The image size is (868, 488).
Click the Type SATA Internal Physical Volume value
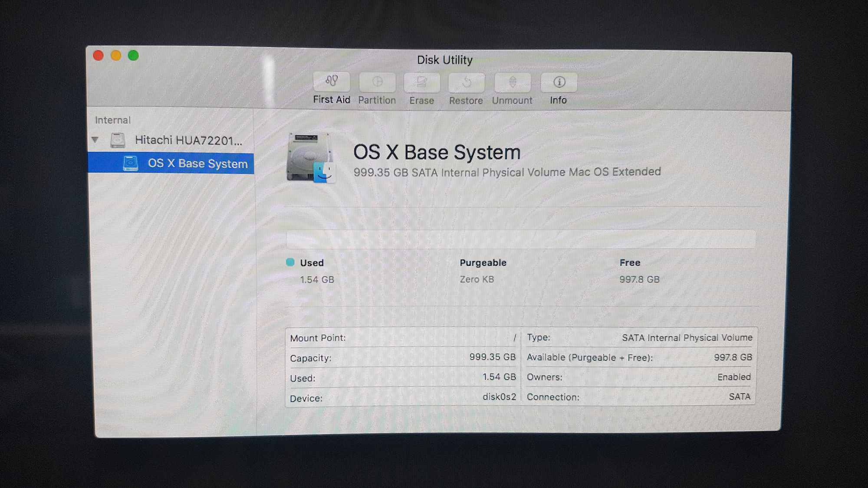(x=687, y=338)
